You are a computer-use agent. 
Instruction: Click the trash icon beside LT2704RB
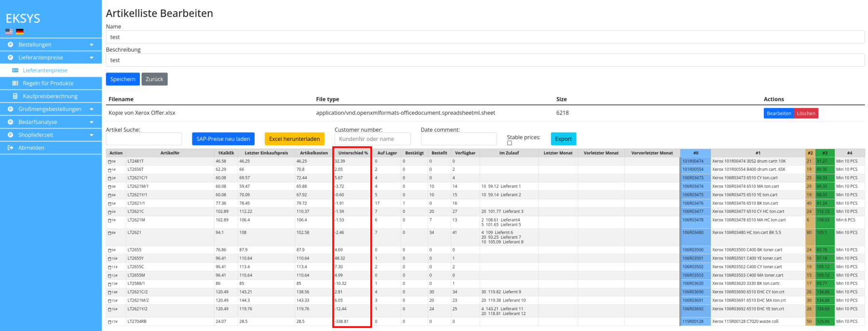point(109,322)
